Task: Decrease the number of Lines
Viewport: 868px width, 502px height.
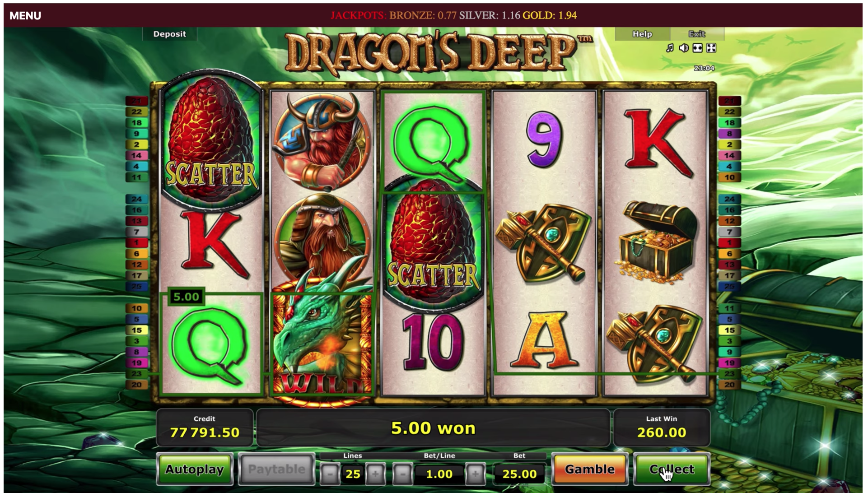Action: pyautogui.click(x=330, y=474)
